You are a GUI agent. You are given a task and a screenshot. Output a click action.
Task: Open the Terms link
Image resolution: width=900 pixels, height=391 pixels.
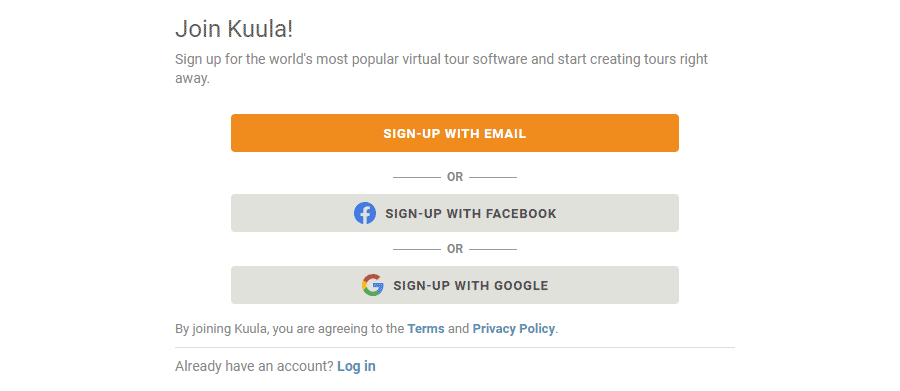[x=426, y=329]
